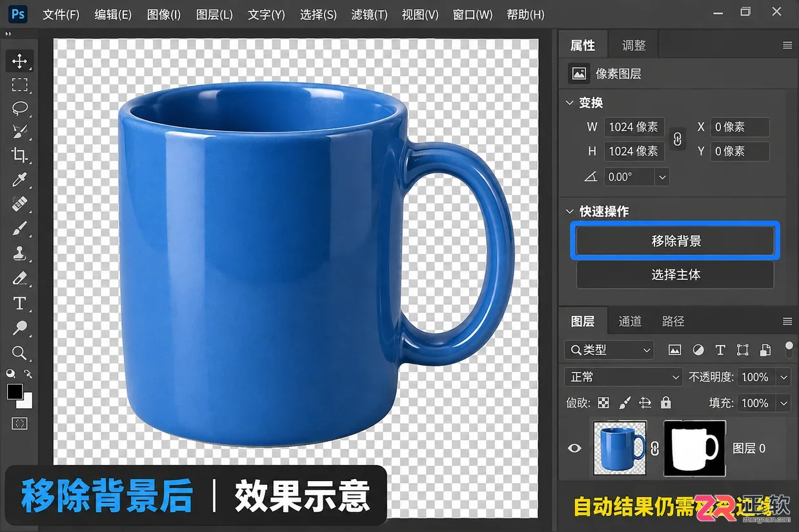Image resolution: width=799 pixels, height=532 pixels.
Task: Select the Brush tool in toolbar
Action: tap(19, 229)
